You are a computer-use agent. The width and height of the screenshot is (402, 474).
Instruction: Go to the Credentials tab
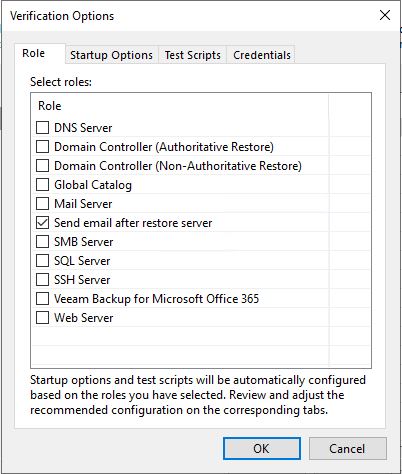point(262,55)
